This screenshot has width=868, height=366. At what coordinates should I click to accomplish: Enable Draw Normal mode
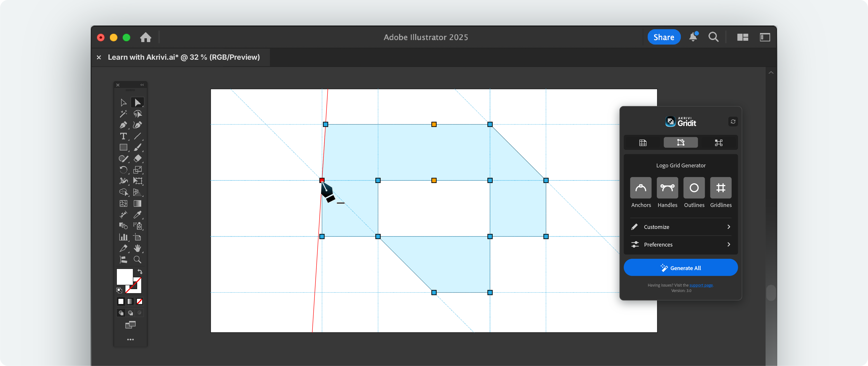[121, 313]
